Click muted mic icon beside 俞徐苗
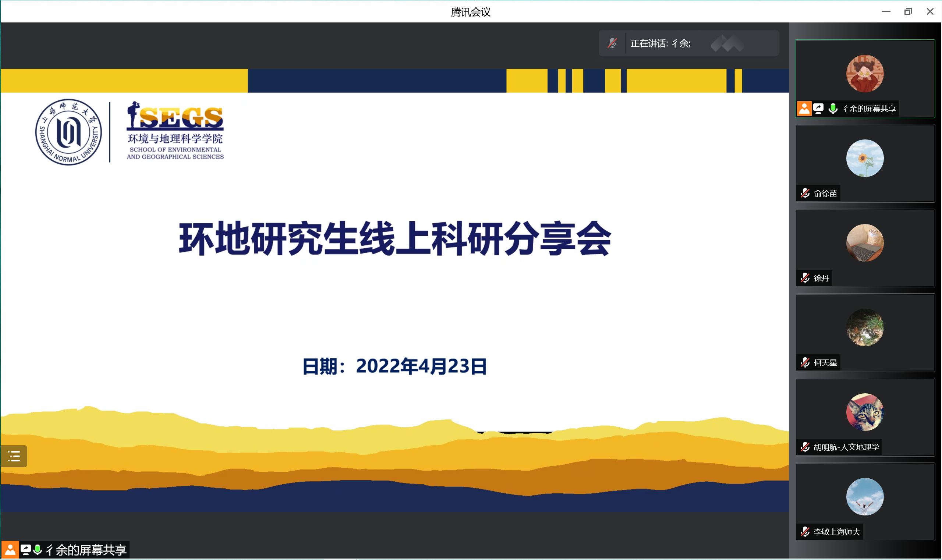The image size is (942, 560). [x=805, y=194]
